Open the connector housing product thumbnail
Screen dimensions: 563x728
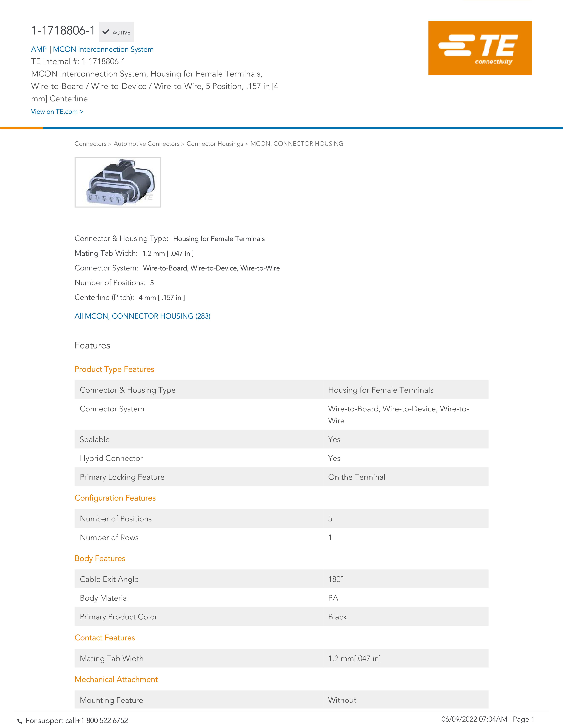[x=118, y=182]
